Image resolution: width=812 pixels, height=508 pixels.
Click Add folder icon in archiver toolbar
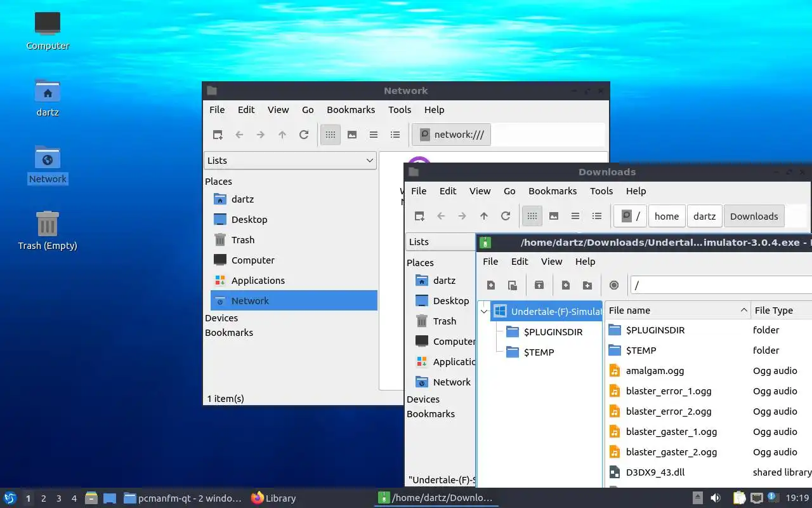587,286
